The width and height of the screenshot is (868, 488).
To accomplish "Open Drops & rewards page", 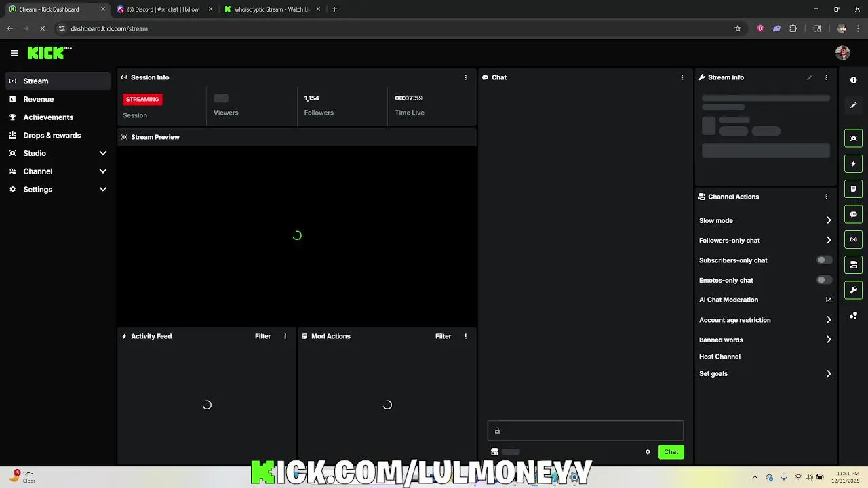I will click(58, 135).
